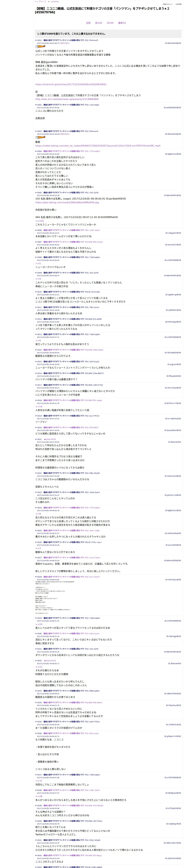The image size is (186, 868).
Task: Toggle the triangle beside post 0036
Action: [36, 734]
